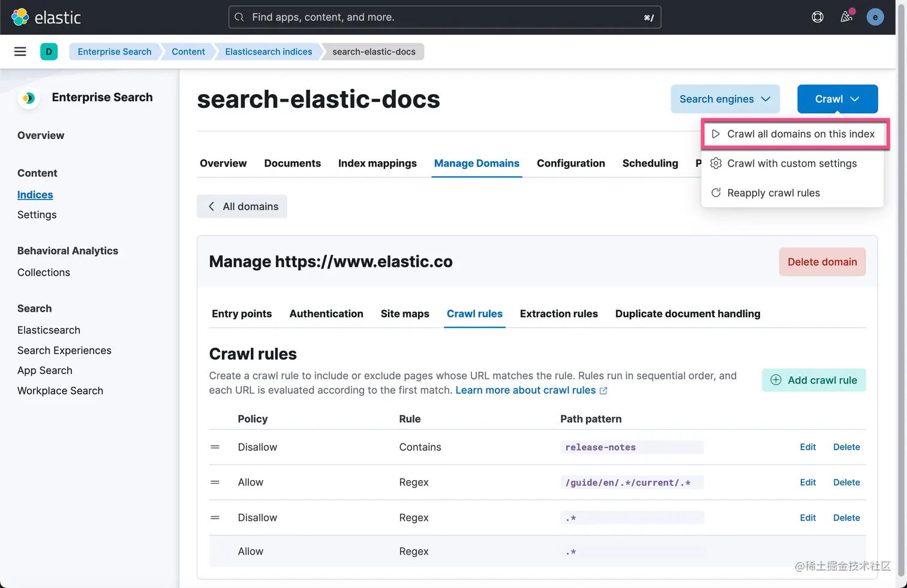The image size is (907, 588).
Task: Delete the release-notes crawl rule
Action: click(x=846, y=447)
